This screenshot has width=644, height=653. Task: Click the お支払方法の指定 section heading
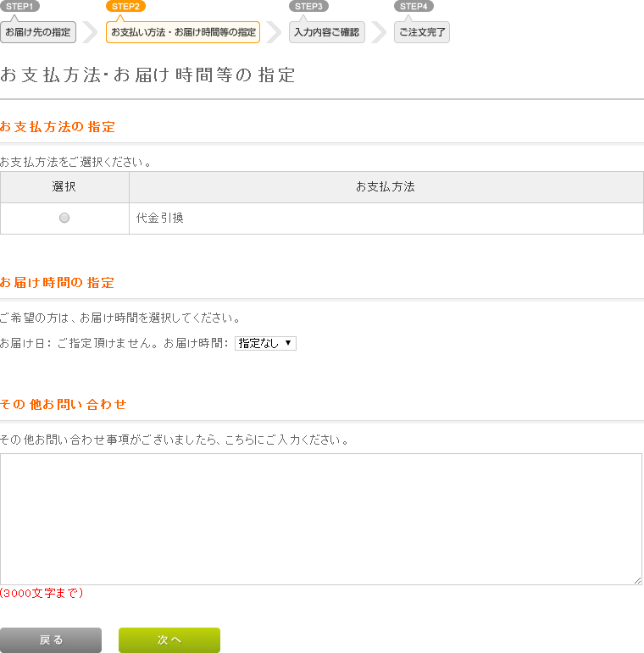pyautogui.click(x=58, y=127)
